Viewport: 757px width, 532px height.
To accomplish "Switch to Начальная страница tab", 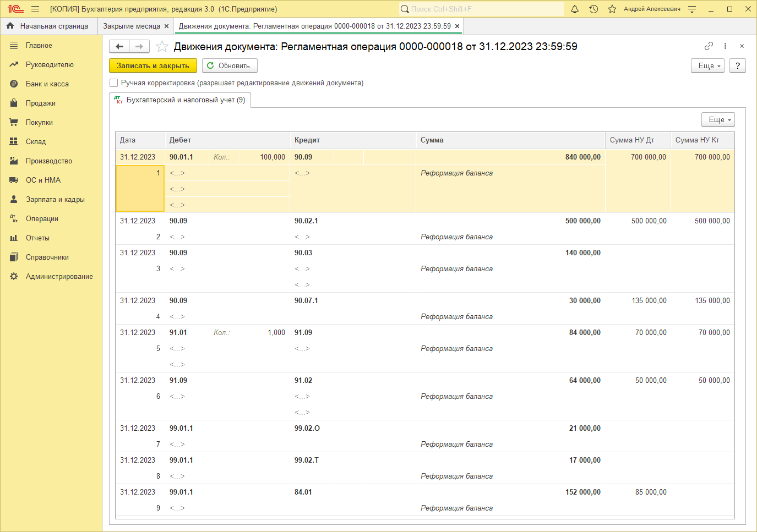I will (x=48, y=26).
